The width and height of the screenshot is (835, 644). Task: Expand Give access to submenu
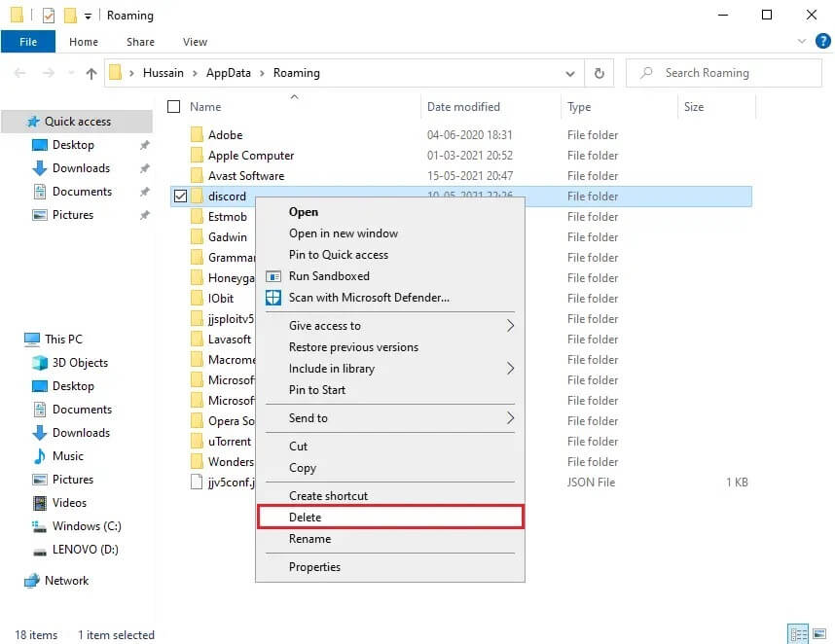[x=390, y=325]
